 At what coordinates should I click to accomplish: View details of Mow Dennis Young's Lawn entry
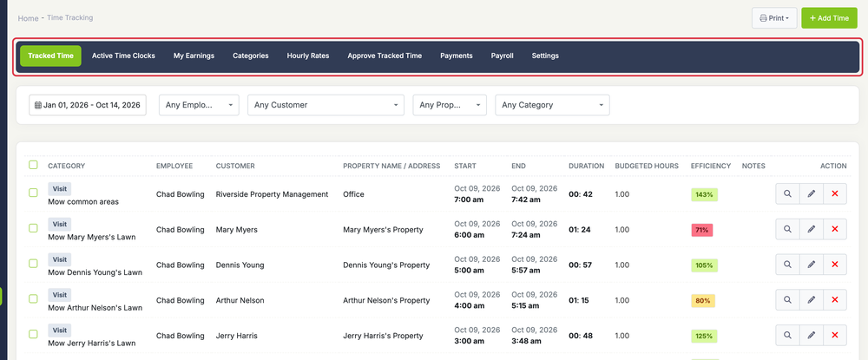coord(787,265)
